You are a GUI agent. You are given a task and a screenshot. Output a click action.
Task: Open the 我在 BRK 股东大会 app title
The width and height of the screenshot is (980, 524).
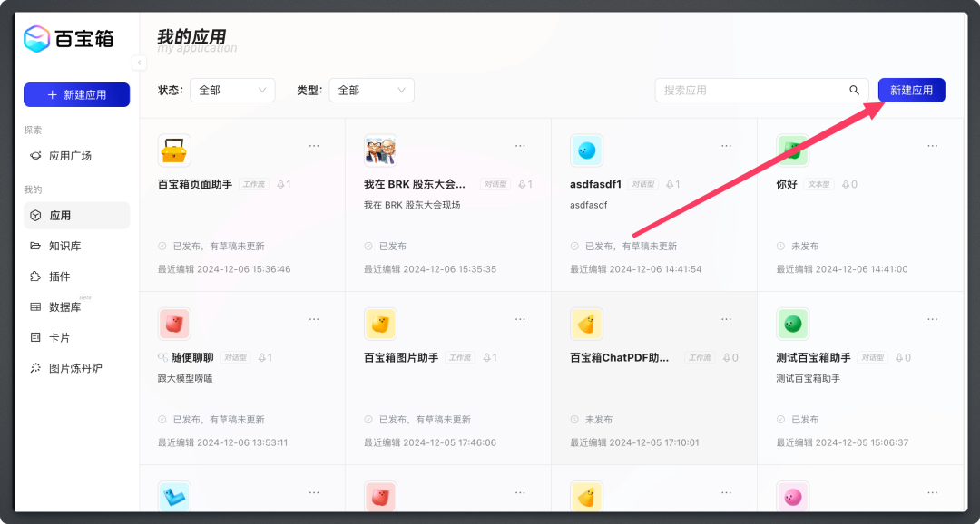(x=415, y=184)
